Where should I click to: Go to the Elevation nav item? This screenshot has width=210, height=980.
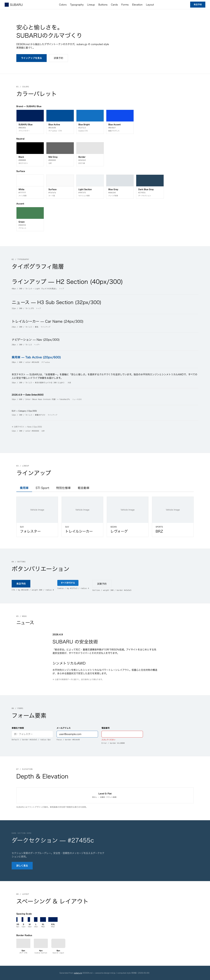click(137, 5)
